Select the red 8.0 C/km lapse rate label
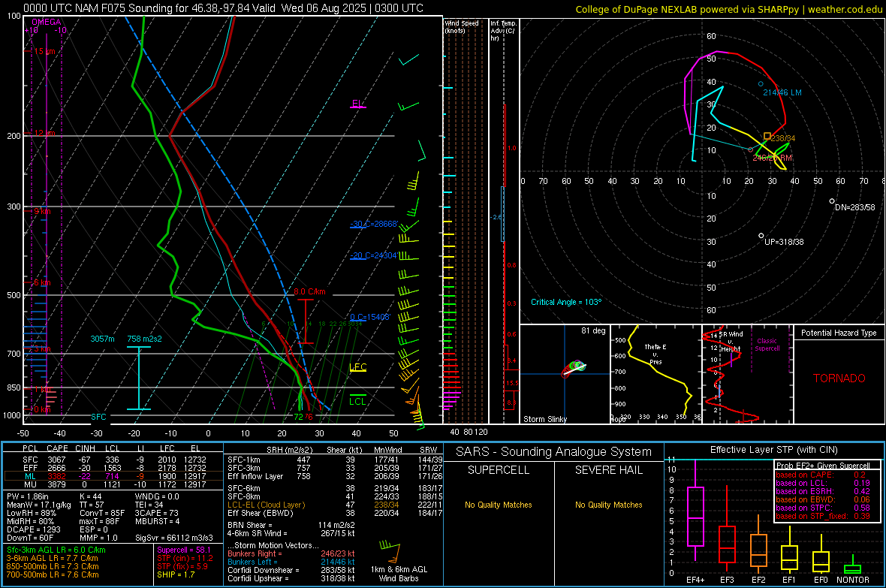This screenshot has width=886, height=588. pos(309,291)
